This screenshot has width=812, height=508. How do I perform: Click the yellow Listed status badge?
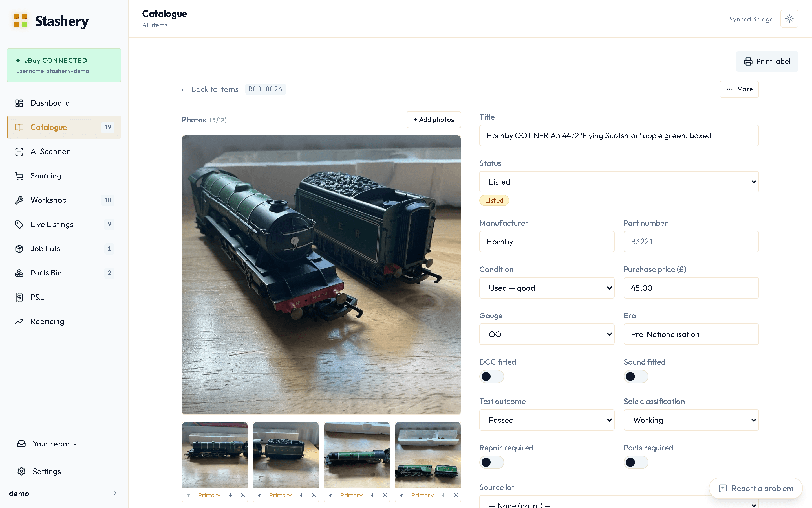[x=494, y=200]
